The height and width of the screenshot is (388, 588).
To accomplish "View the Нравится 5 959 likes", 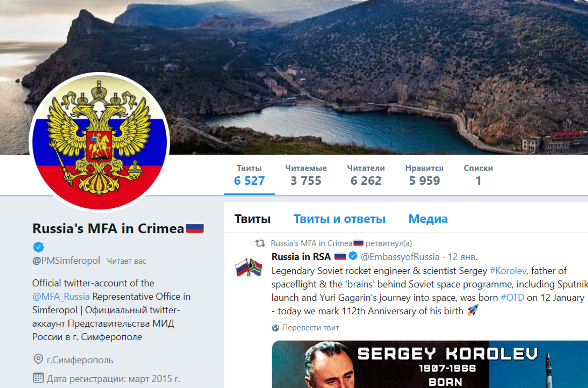I will pyautogui.click(x=424, y=175).
